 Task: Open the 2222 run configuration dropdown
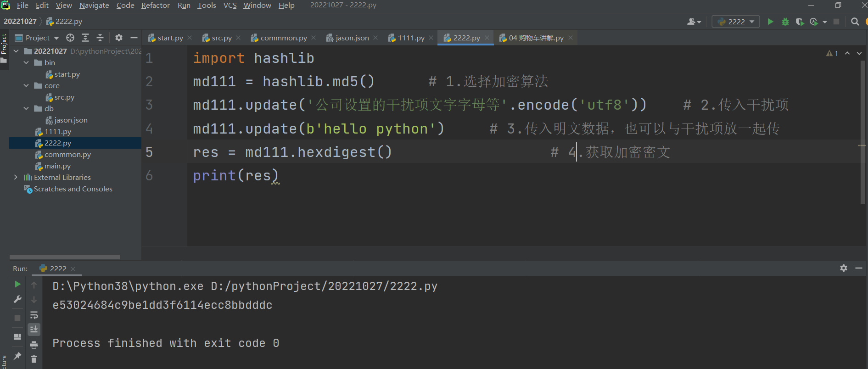pyautogui.click(x=736, y=22)
